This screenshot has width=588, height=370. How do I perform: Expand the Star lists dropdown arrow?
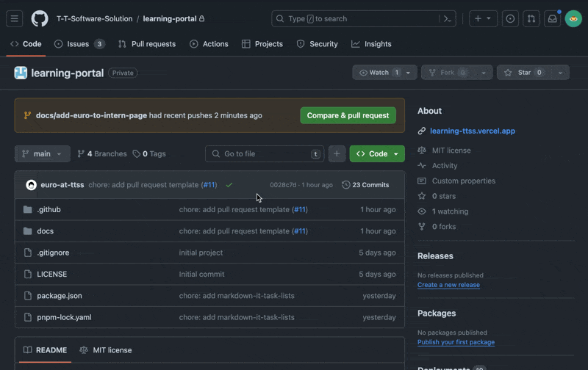(x=560, y=73)
